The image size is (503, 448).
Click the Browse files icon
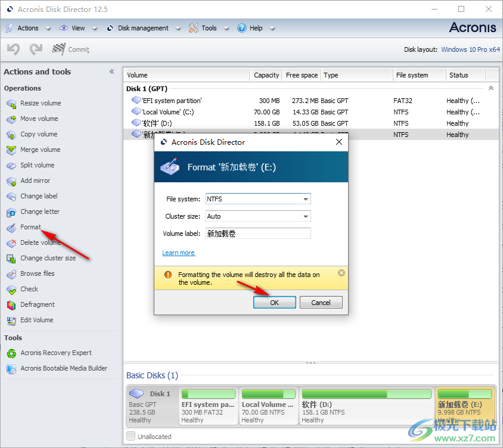coord(11,274)
